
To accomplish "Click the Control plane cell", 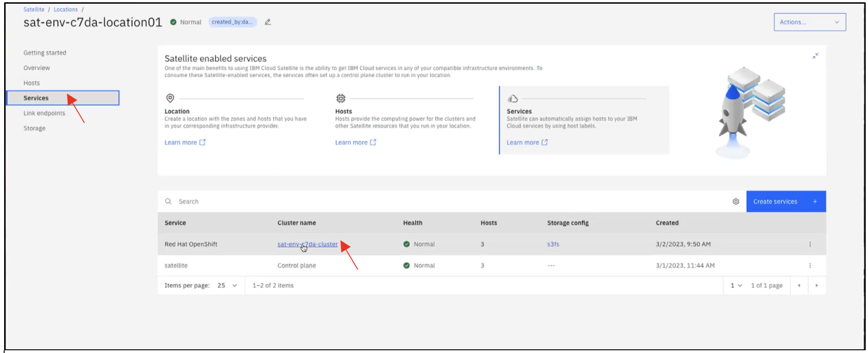I will [296, 265].
